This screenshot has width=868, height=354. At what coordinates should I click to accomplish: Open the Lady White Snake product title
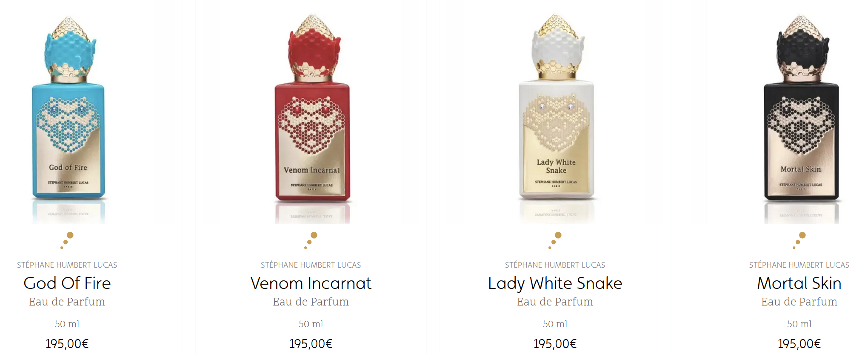coord(555,283)
